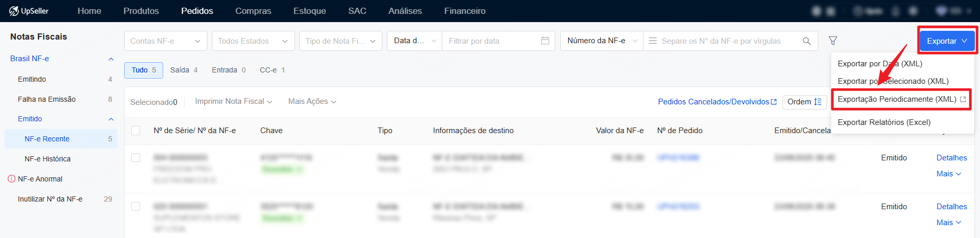
Task: Click the list icon in search field
Action: [653, 41]
